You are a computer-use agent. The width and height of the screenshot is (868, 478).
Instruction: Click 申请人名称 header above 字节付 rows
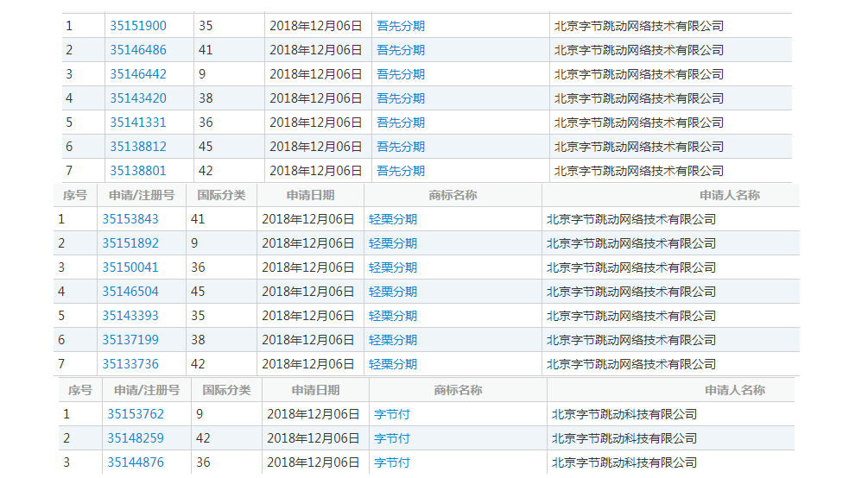click(734, 390)
